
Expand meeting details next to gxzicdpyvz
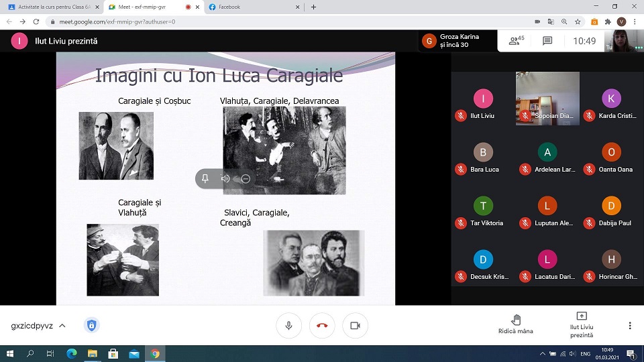(x=62, y=326)
